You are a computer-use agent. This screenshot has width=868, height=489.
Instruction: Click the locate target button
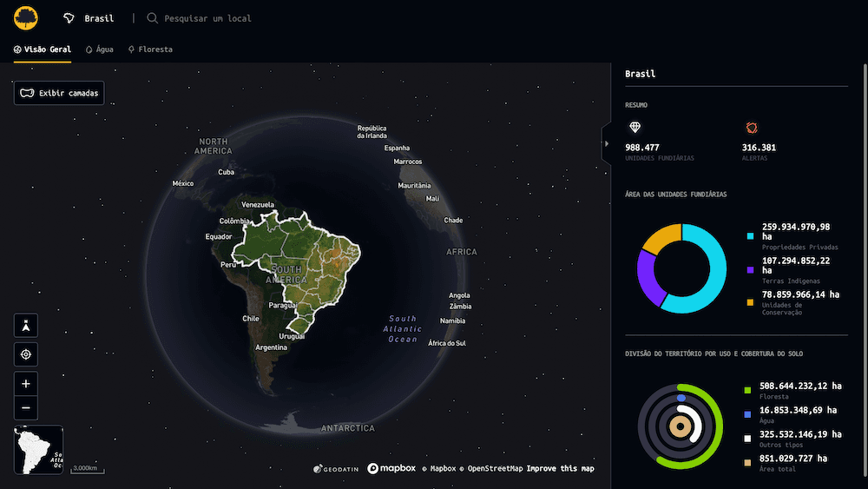point(26,354)
